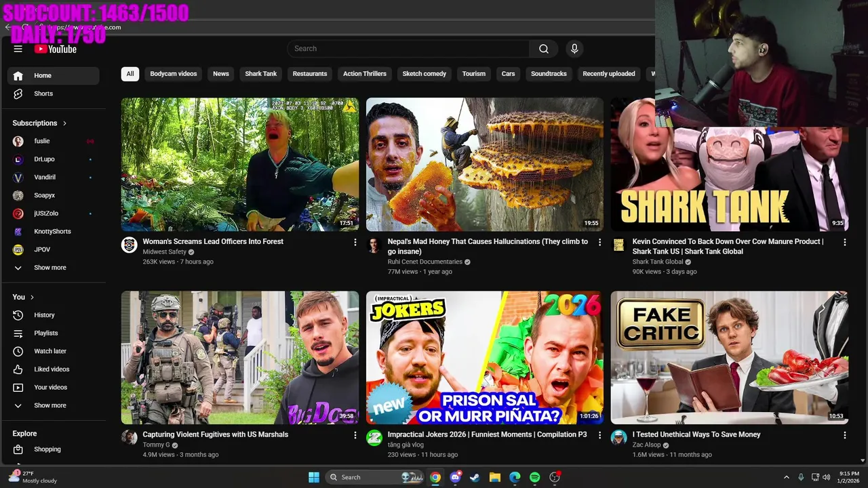The width and height of the screenshot is (868, 488).
Task: Open Windows Start menu
Action: tap(314, 477)
